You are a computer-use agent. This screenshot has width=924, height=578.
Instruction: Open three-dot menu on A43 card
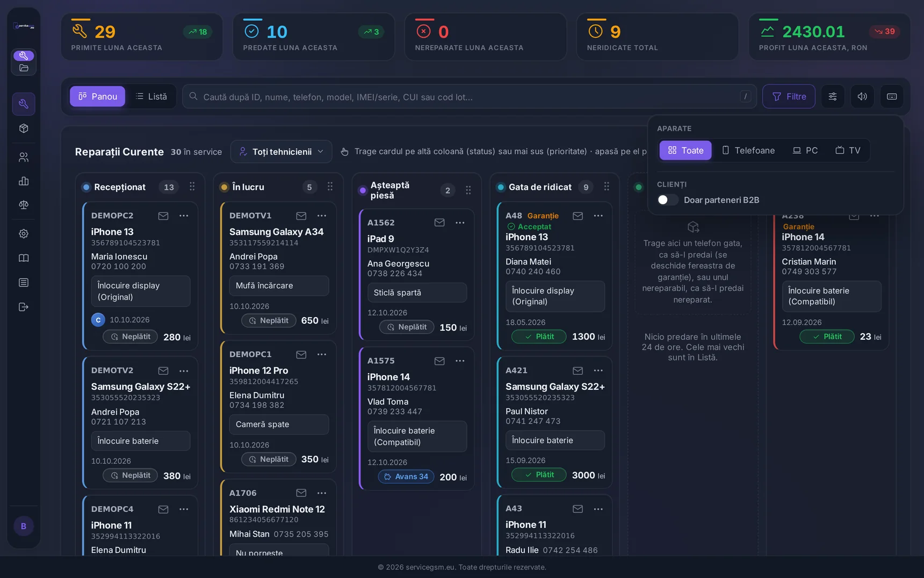(598, 509)
